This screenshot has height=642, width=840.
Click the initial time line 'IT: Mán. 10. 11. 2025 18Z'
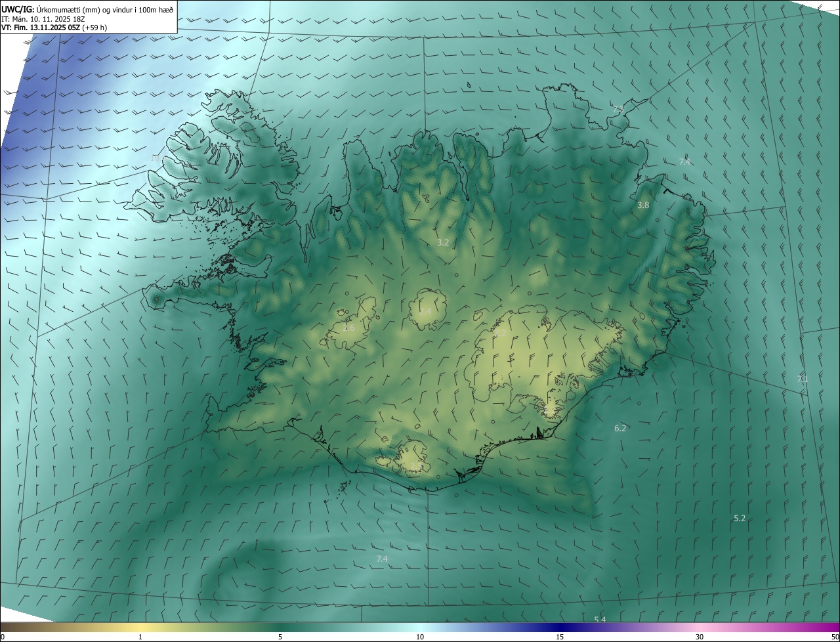[x=42, y=19]
